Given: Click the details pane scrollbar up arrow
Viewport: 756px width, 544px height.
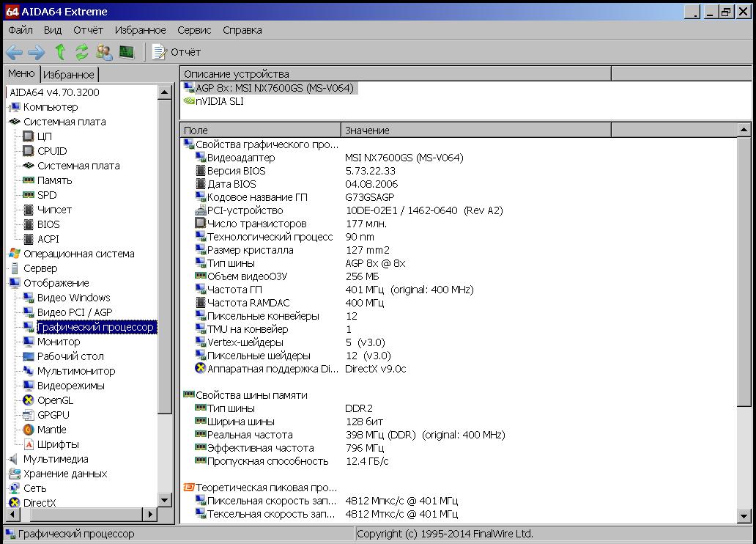Looking at the screenshot, I should click(744, 131).
